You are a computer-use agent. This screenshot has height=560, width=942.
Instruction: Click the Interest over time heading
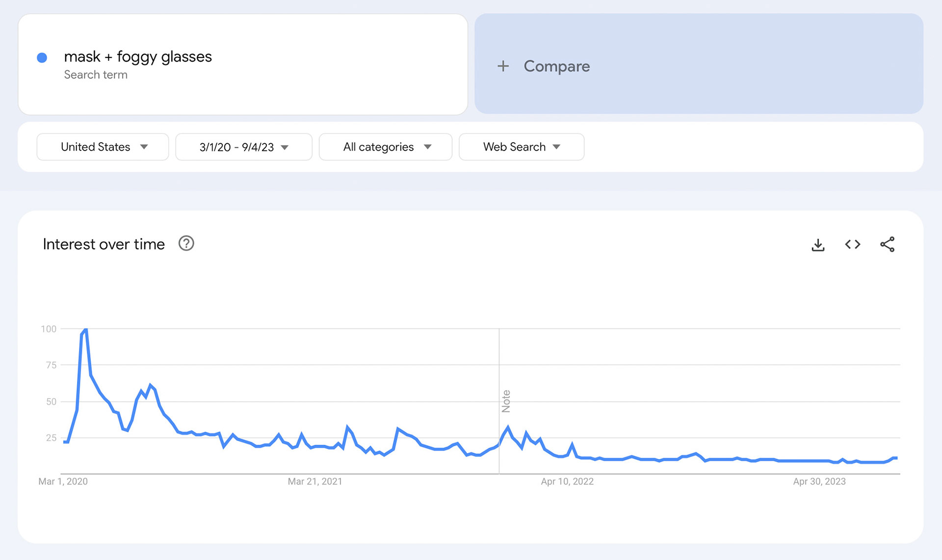point(104,244)
